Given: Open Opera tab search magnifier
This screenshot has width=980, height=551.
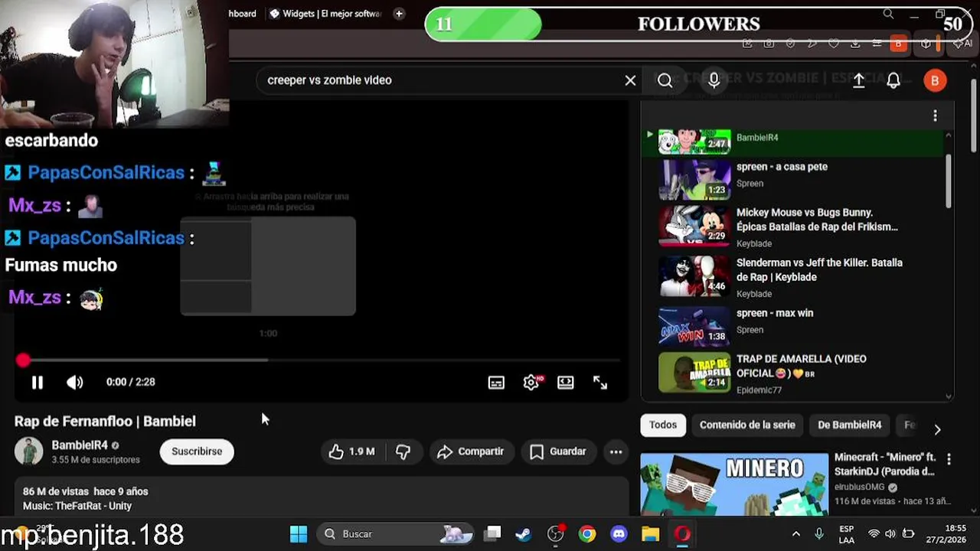Looking at the screenshot, I should (x=888, y=14).
